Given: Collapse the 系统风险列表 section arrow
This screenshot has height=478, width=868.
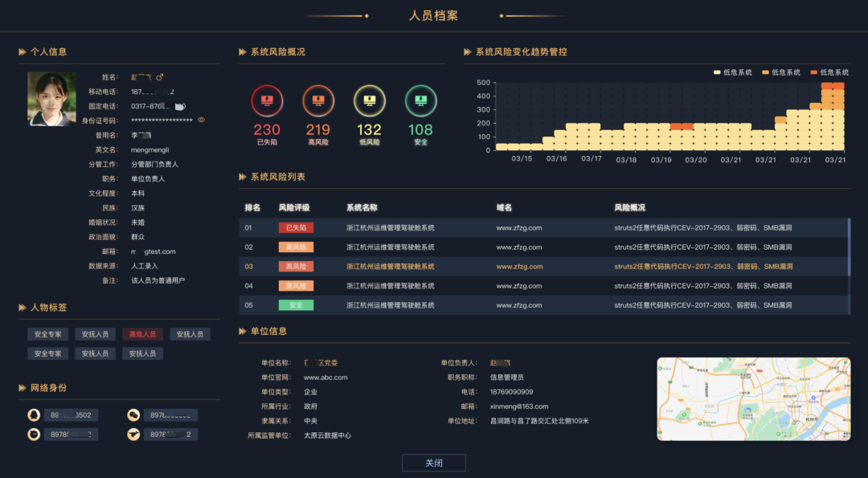Looking at the screenshot, I should 243,177.
